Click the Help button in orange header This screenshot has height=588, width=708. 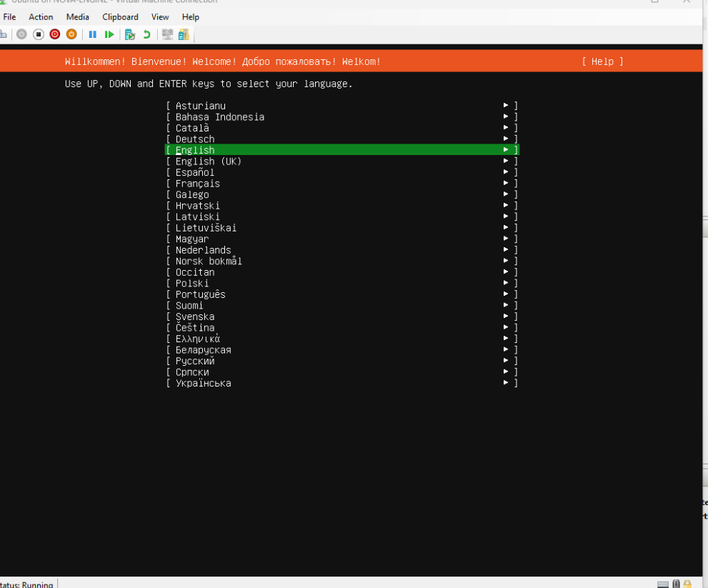click(602, 61)
